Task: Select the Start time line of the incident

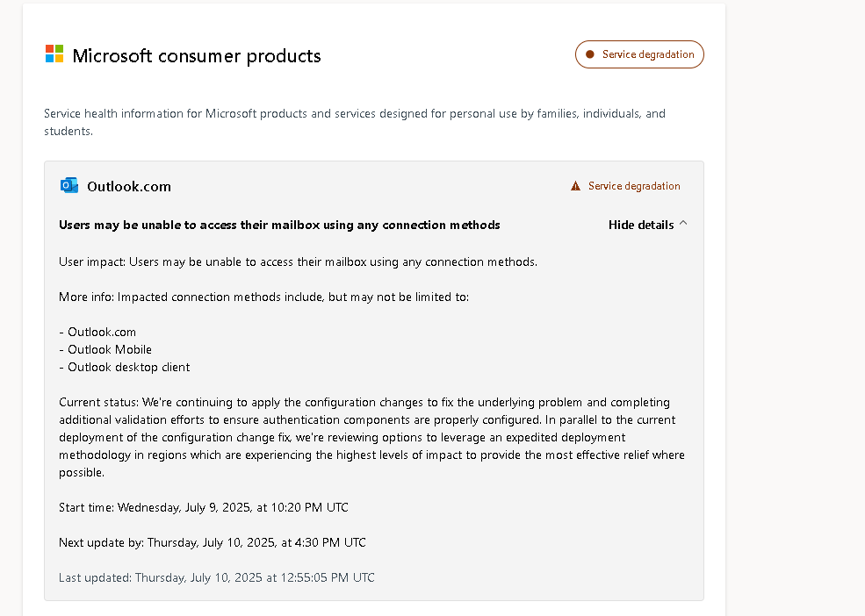Action: click(203, 507)
